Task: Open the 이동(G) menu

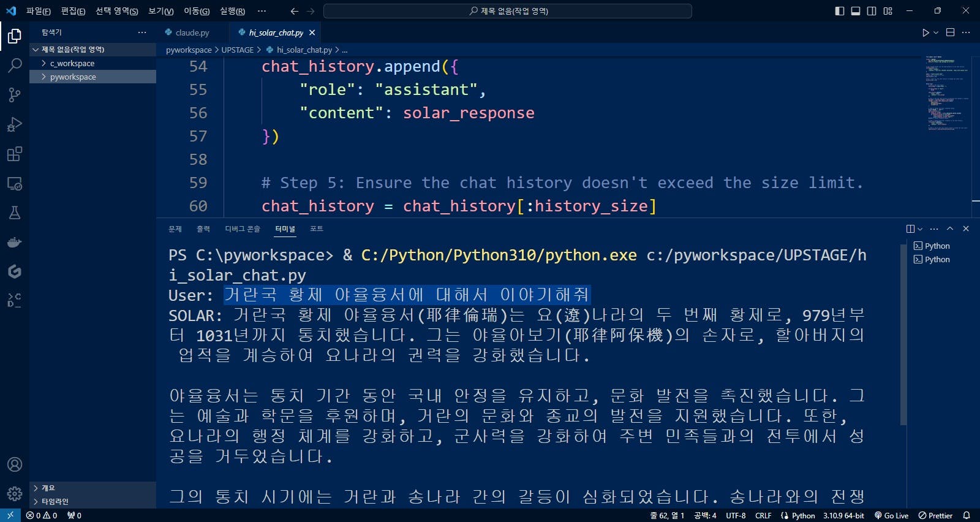Action: 197,11
